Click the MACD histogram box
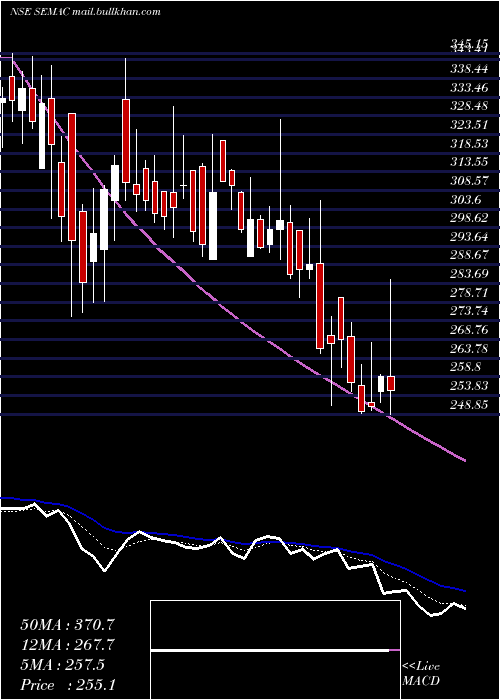 point(275,650)
